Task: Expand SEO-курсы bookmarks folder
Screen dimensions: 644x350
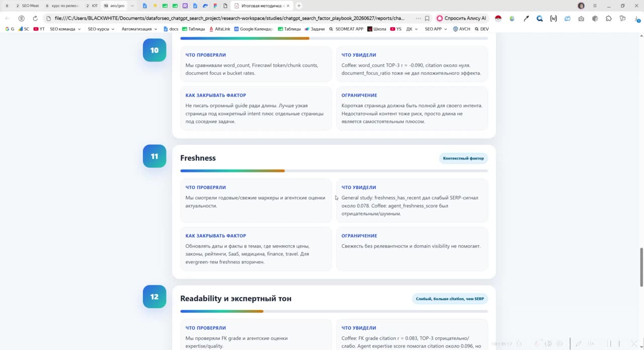Action: pyautogui.click(x=101, y=29)
